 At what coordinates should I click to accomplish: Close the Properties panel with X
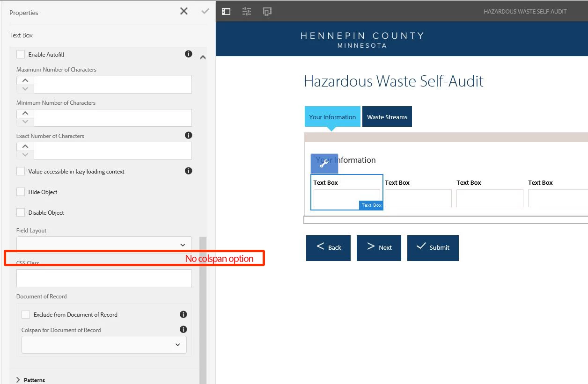[184, 11]
